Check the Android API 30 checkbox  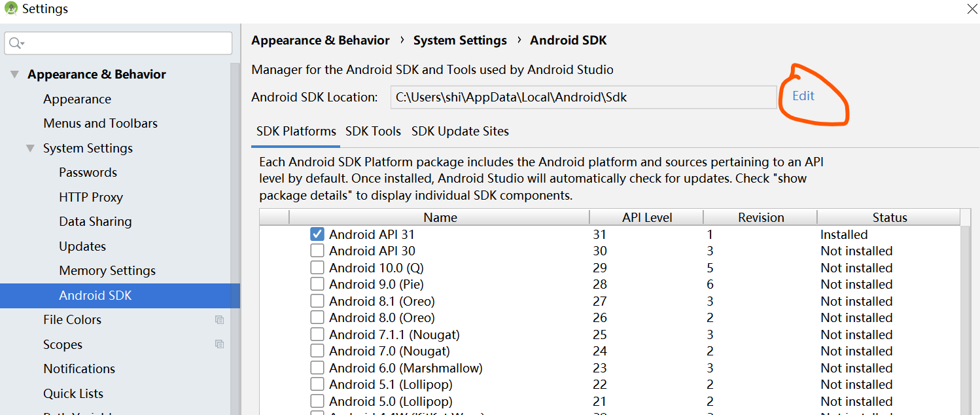click(x=317, y=251)
